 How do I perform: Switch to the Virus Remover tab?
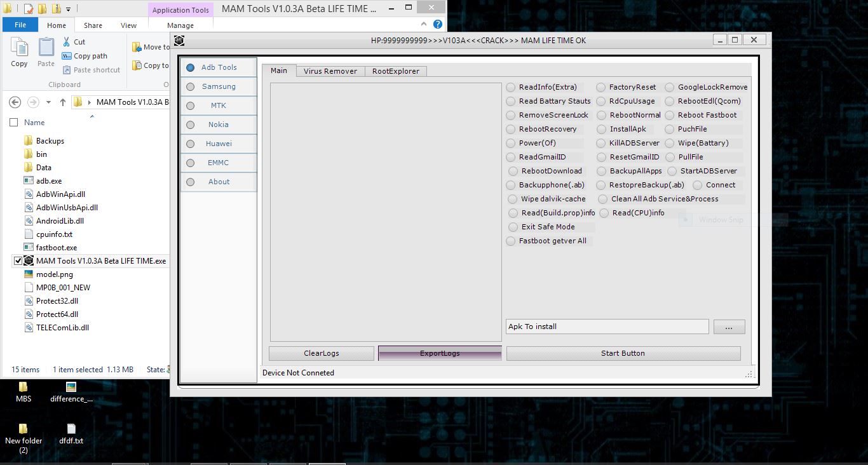[330, 71]
